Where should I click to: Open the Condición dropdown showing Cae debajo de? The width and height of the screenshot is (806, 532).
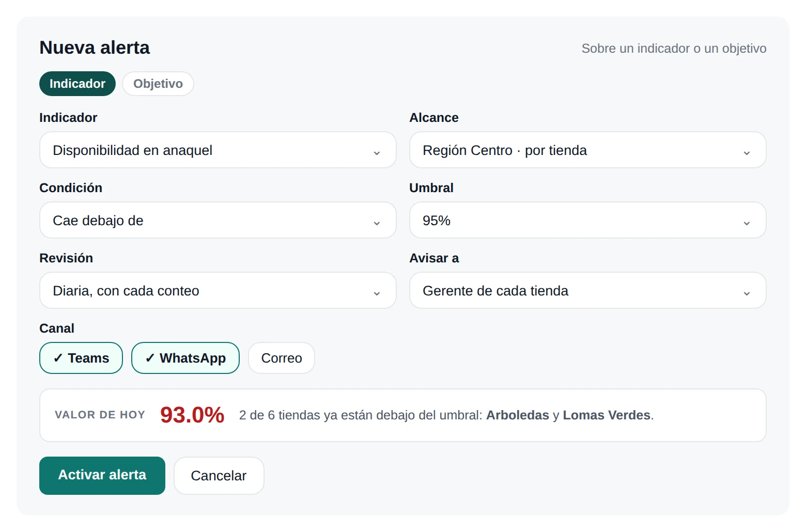(218, 220)
